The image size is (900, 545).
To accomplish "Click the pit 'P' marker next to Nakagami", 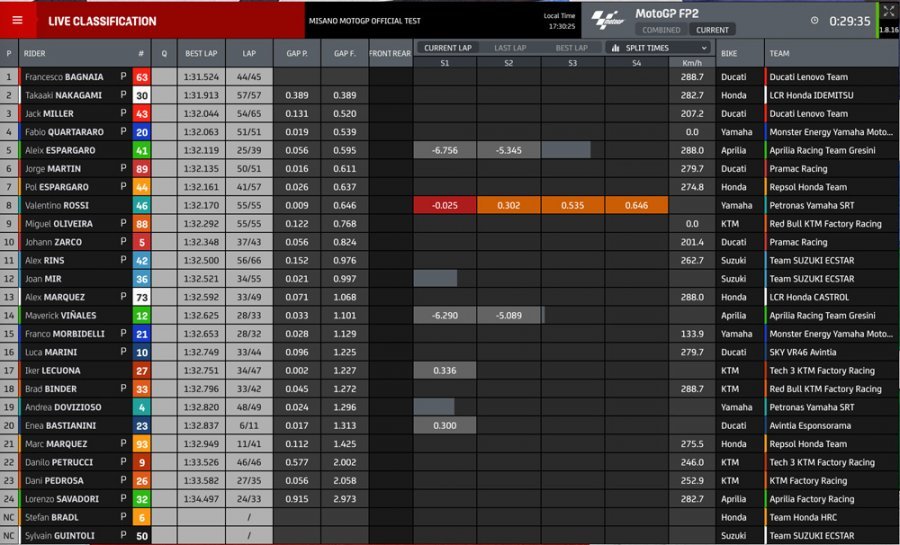I will pos(123,95).
